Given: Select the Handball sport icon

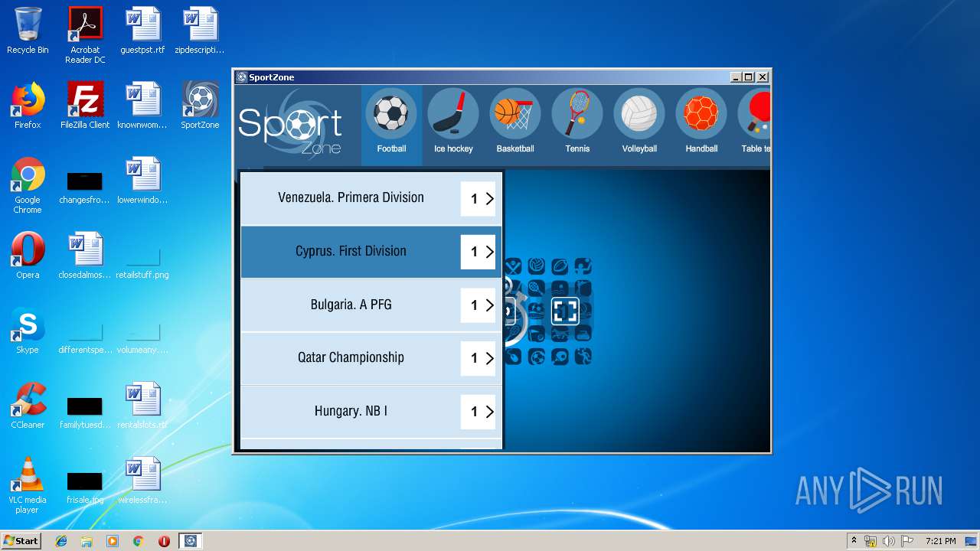Looking at the screenshot, I should point(701,122).
